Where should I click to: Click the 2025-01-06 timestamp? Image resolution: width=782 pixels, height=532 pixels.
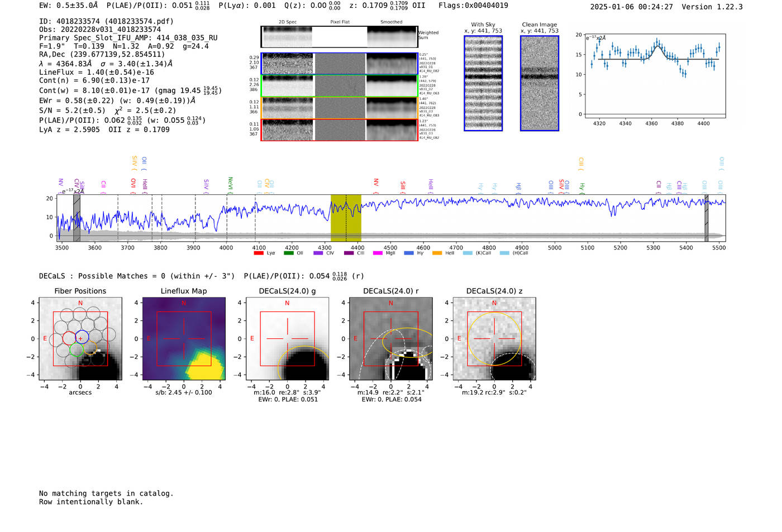632,7
